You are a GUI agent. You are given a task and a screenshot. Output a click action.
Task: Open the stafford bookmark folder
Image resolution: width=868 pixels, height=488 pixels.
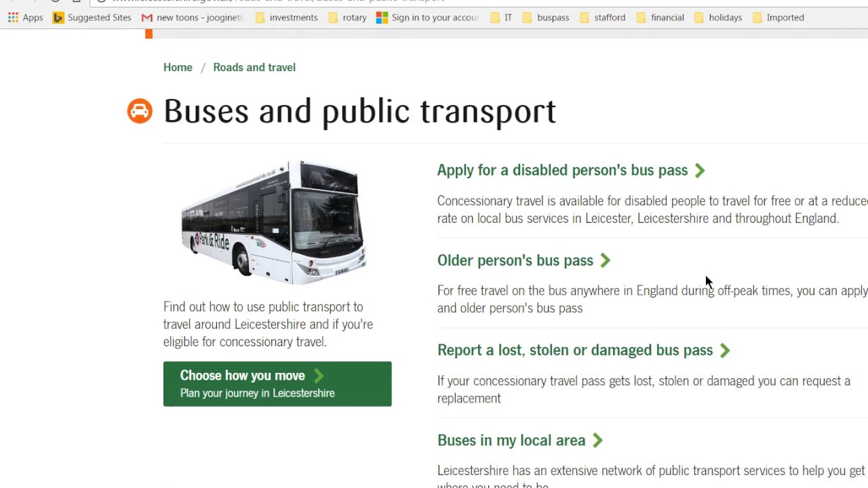(x=603, y=18)
